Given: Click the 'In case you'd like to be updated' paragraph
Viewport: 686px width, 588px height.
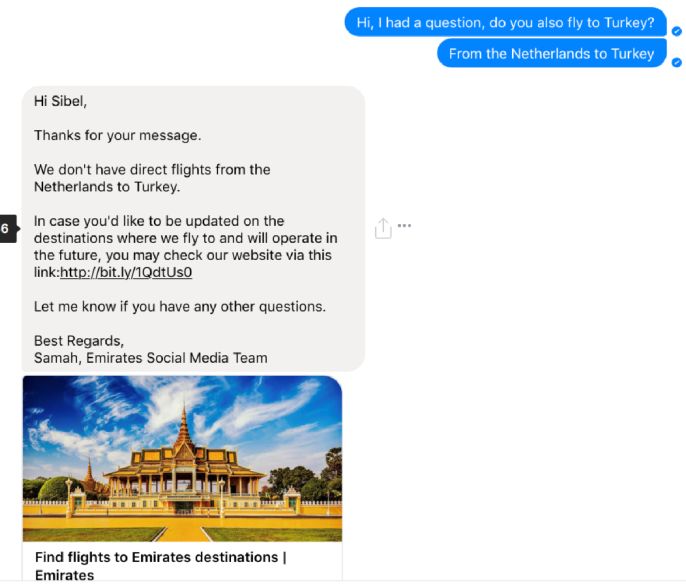Looking at the screenshot, I should (186, 246).
